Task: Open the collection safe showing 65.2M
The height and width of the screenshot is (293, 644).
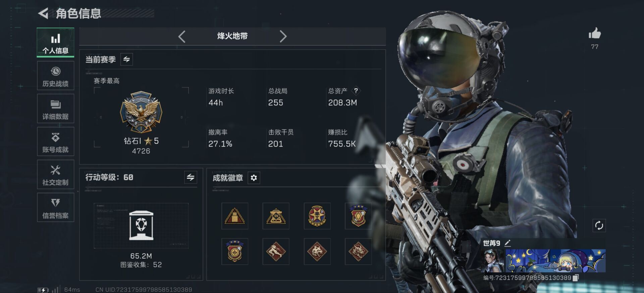Action: click(x=141, y=226)
